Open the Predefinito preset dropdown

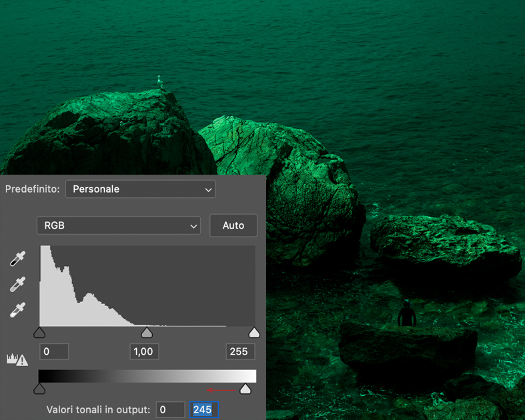[x=140, y=189]
